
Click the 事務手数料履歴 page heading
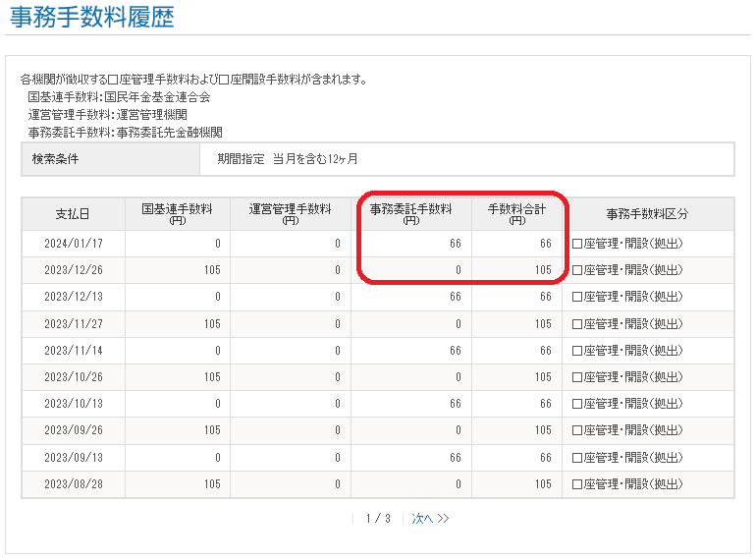pyautogui.click(x=91, y=17)
